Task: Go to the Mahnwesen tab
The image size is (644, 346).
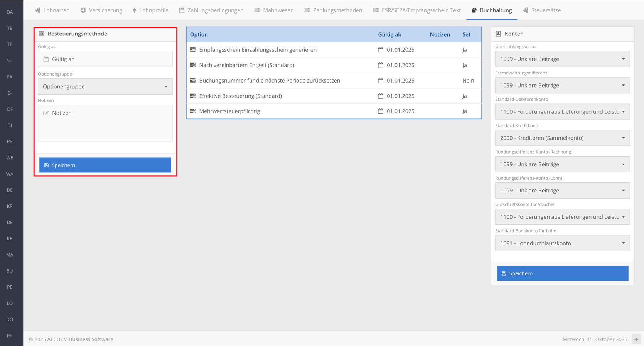Action: tap(274, 10)
